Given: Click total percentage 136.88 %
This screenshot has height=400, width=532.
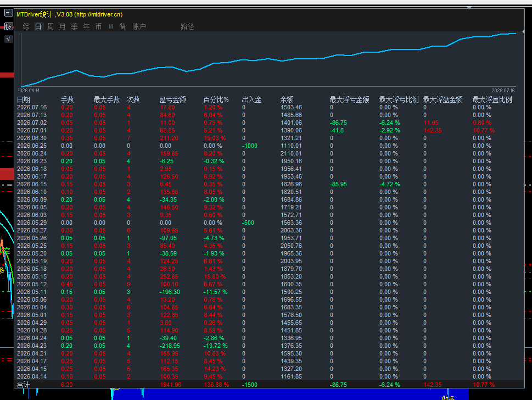Looking at the screenshot, I should click(x=216, y=385).
